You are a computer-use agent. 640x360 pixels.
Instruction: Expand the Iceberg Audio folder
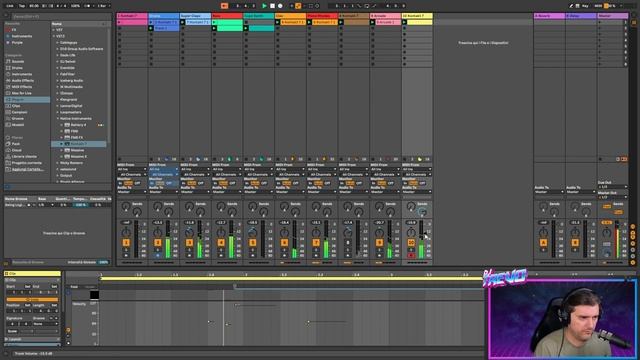[x=57, y=80]
